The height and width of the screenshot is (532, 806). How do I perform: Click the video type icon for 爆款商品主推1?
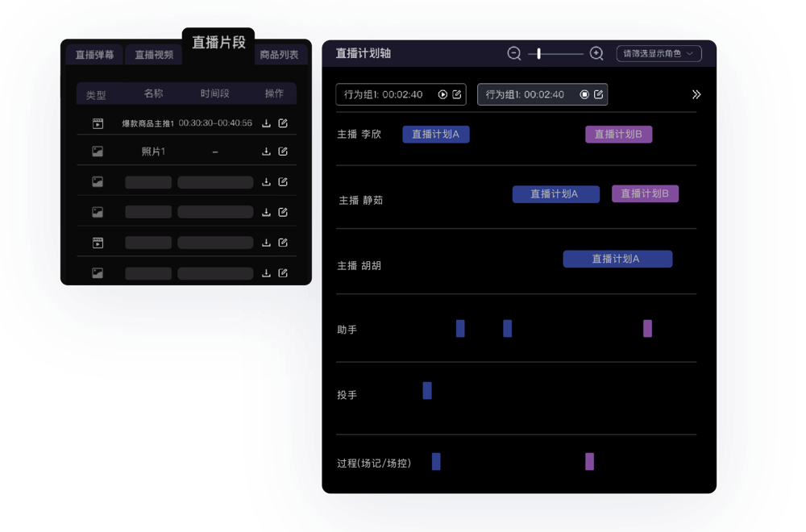coord(98,123)
